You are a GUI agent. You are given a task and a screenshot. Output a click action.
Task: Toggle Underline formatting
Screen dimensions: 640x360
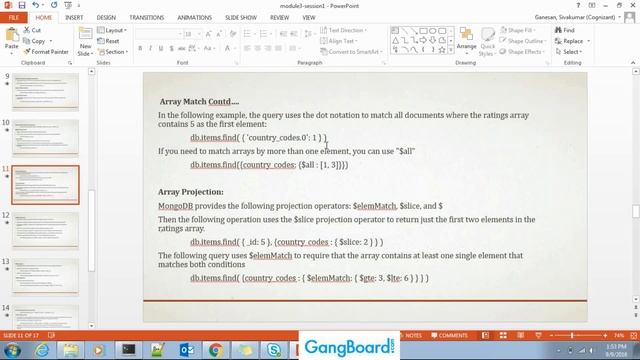pyautogui.click(x=161, y=48)
